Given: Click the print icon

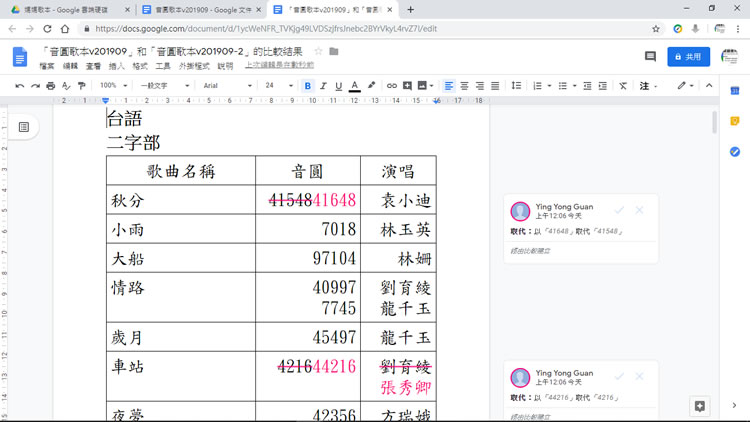Looking at the screenshot, I should [x=50, y=86].
